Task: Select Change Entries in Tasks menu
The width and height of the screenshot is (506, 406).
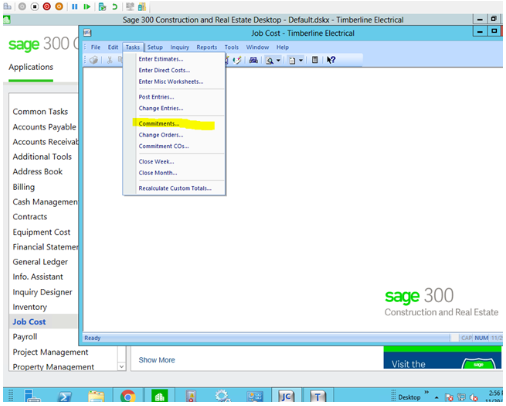Action: point(161,108)
